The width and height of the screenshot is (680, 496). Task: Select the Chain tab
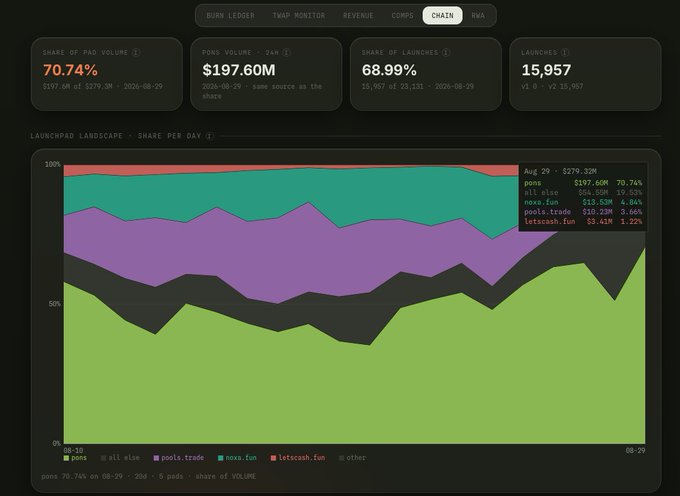442,16
